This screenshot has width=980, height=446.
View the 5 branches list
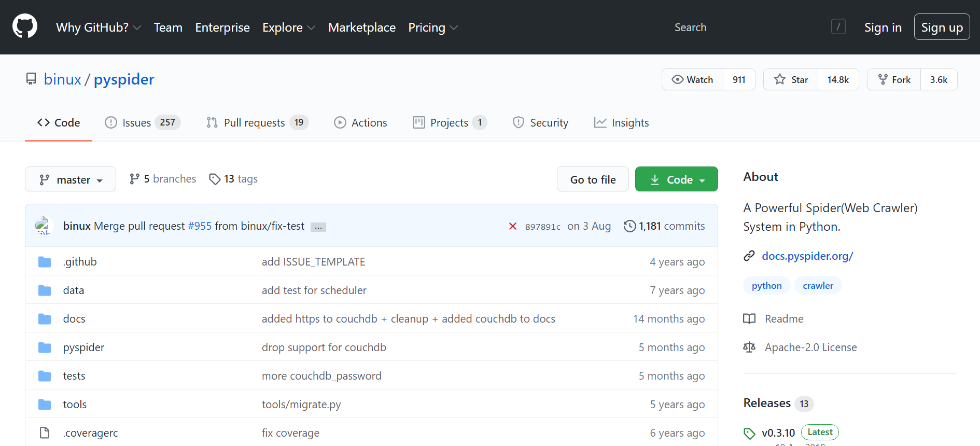click(x=163, y=179)
